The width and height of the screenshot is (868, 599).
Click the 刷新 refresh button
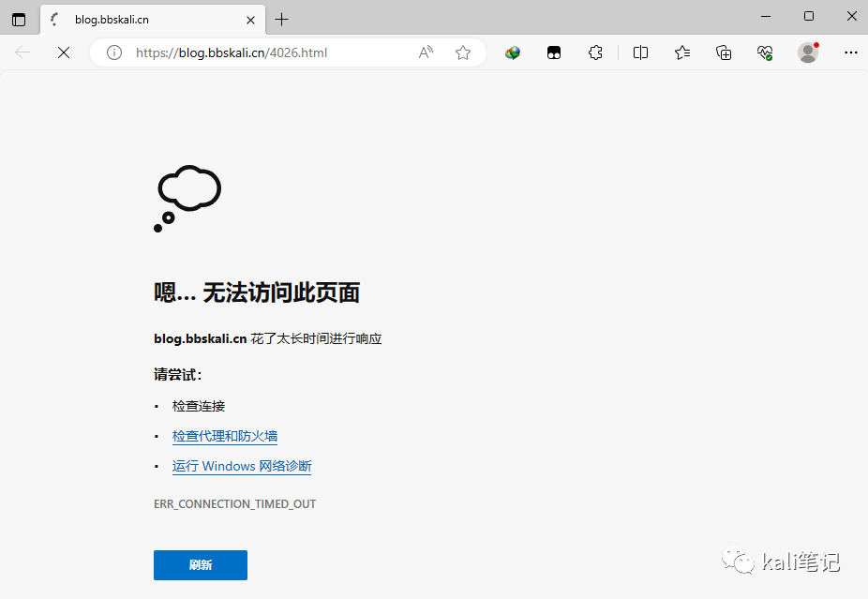tap(200, 564)
